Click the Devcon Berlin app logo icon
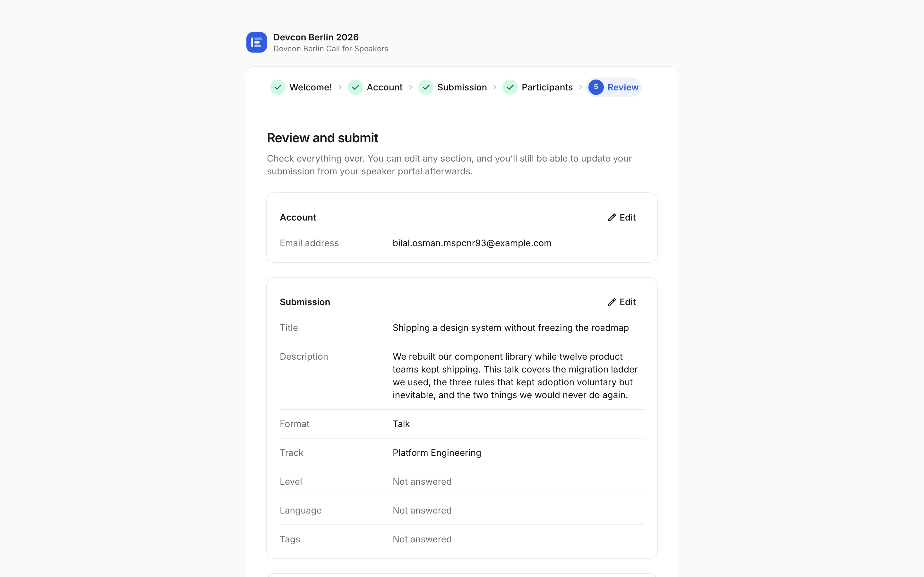The width and height of the screenshot is (924, 577). point(256,42)
